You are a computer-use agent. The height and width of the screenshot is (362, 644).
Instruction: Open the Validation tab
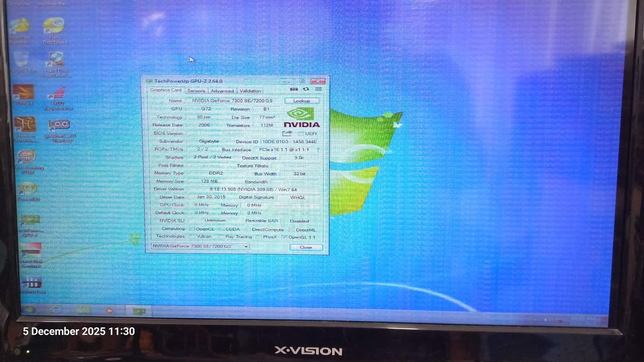point(250,91)
